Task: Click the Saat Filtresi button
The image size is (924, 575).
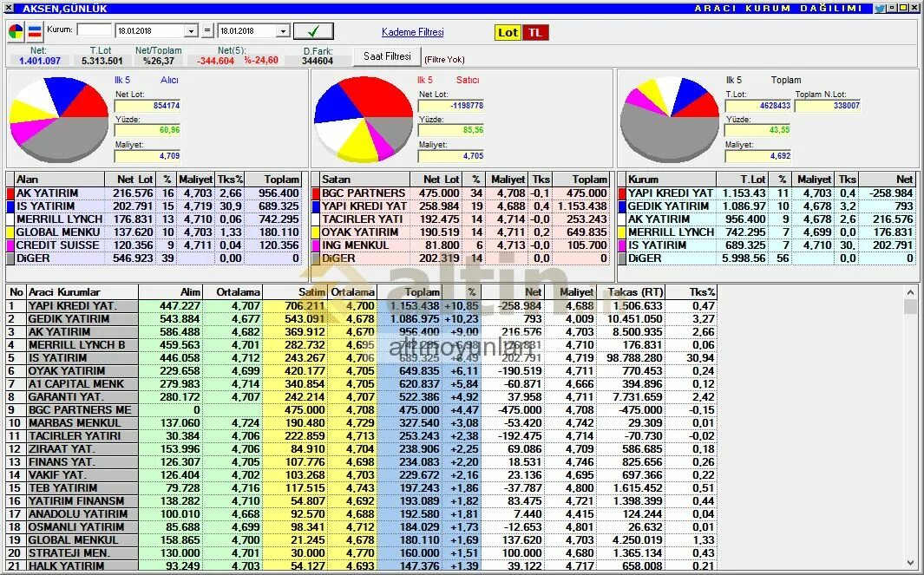Action: 387,56
